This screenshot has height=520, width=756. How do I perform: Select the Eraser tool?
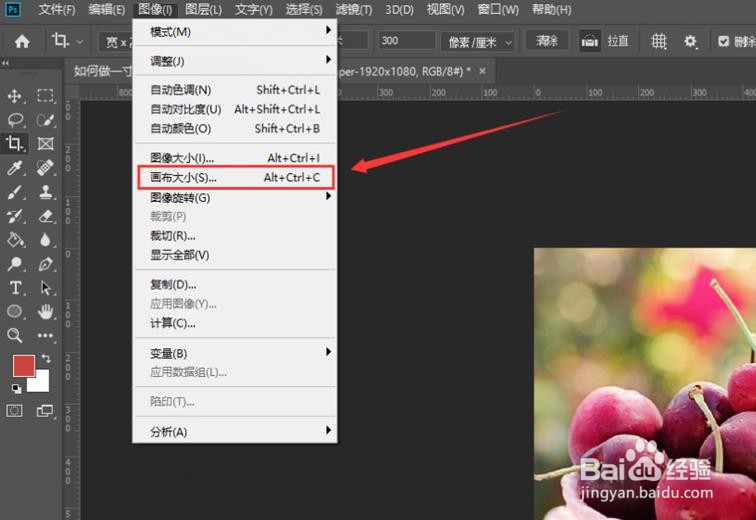click(x=45, y=216)
